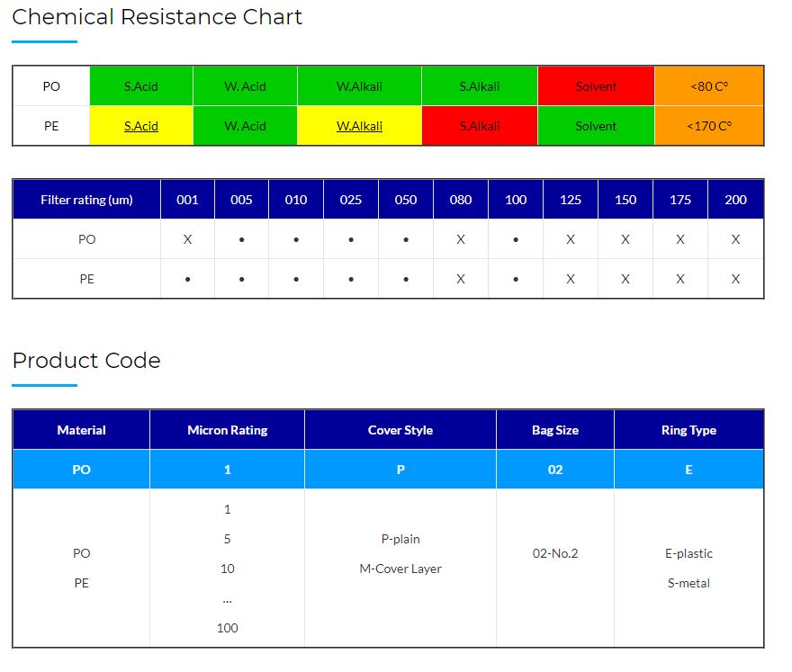This screenshot has height=672, width=792.
Task: Click the Product Code heading
Action: pos(86,361)
